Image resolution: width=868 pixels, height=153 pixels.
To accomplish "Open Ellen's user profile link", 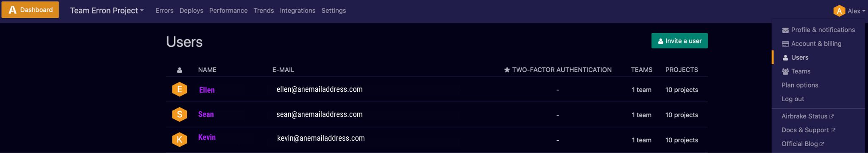I will click(207, 90).
